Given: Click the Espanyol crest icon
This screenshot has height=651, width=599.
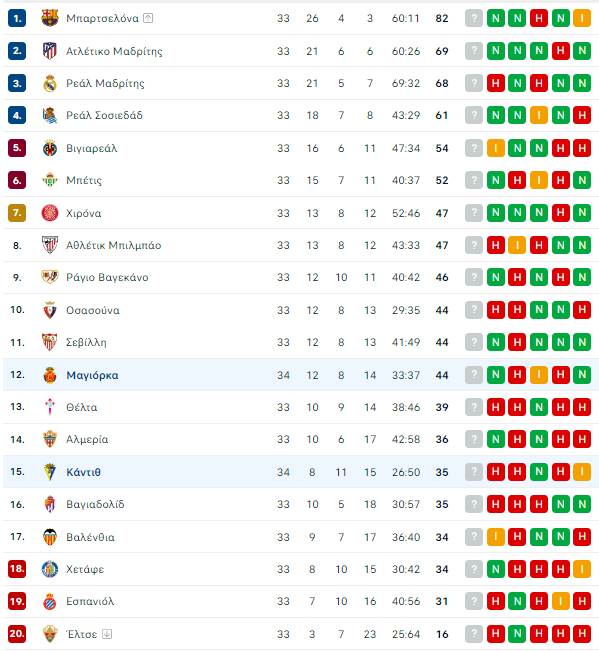Looking at the screenshot, I should (50, 601).
